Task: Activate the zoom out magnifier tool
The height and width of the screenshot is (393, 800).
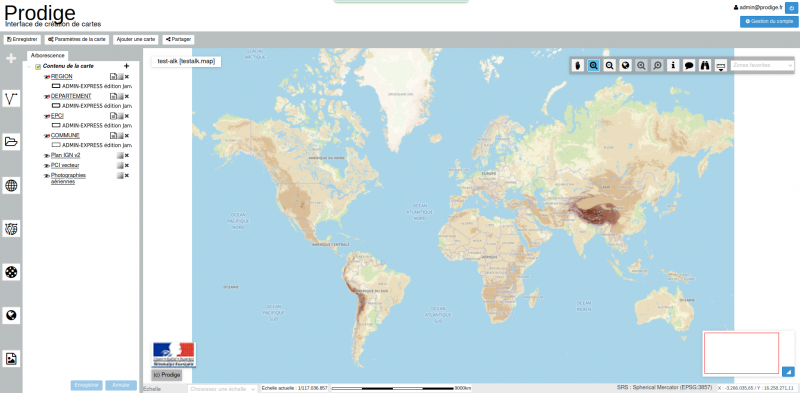Action: coord(609,65)
